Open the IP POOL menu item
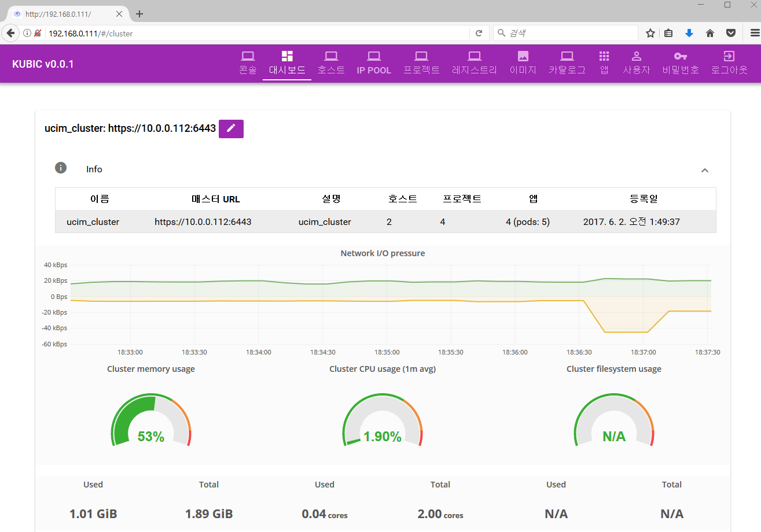 coord(374,63)
